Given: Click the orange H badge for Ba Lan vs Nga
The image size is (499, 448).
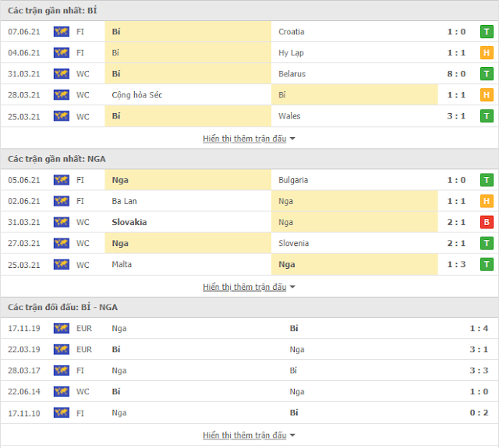Looking at the screenshot, I should pyautogui.click(x=487, y=201).
